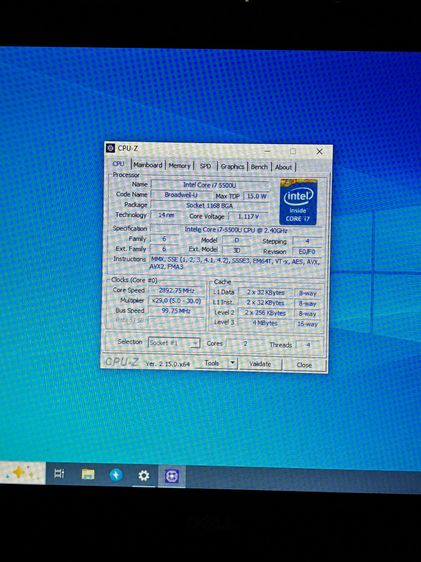The width and height of the screenshot is (421, 562).
Task: Switch to the Bench tab
Action: (x=259, y=167)
